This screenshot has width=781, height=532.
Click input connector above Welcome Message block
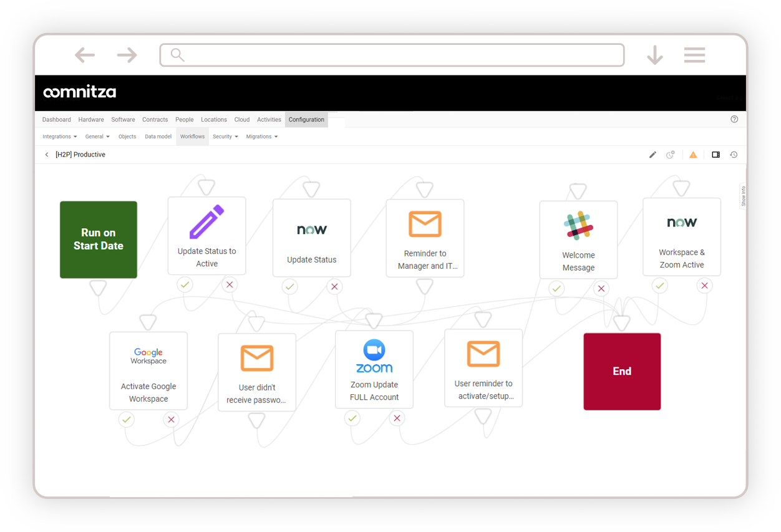point(578,191)
